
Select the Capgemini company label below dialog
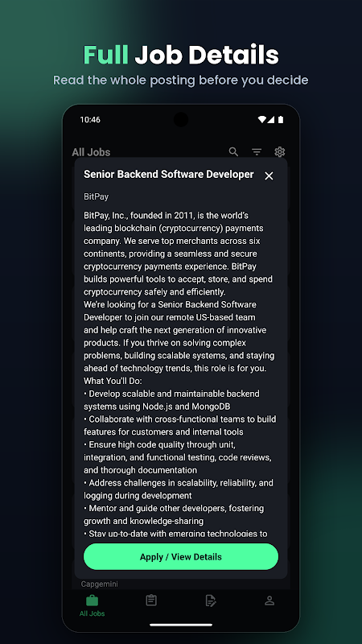tap(99, 584)
